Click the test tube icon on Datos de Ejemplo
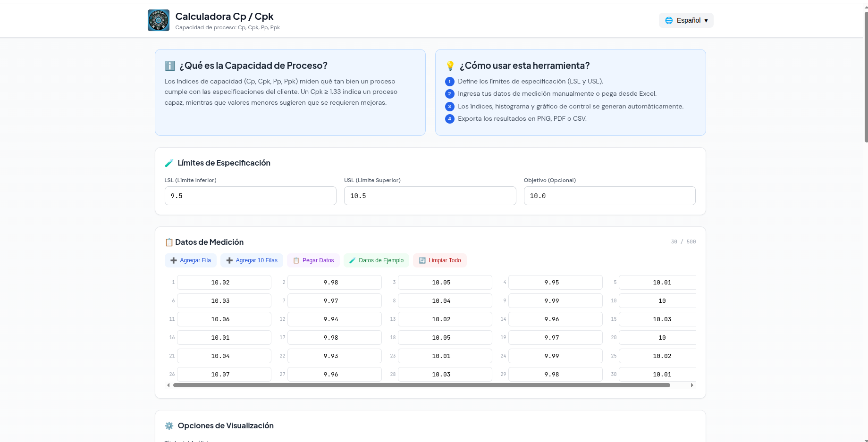868x442 pixels. [x=352, y=260]
